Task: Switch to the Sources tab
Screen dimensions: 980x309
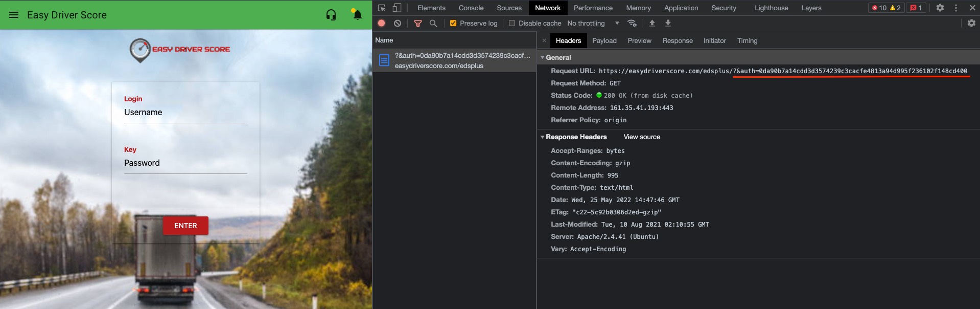Action: 509,8
